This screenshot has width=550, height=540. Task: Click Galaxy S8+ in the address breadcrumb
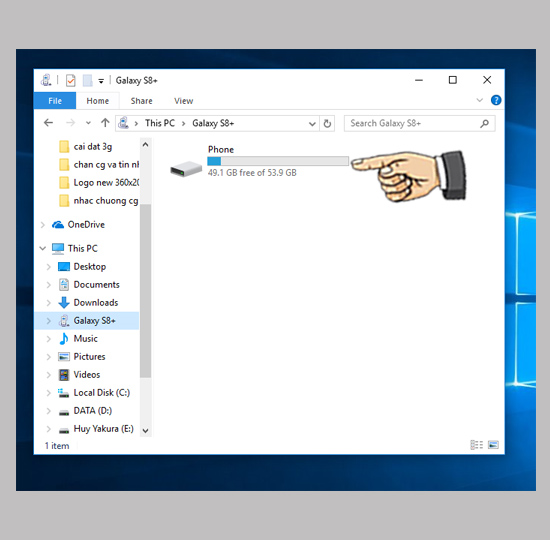click(213, 123)
